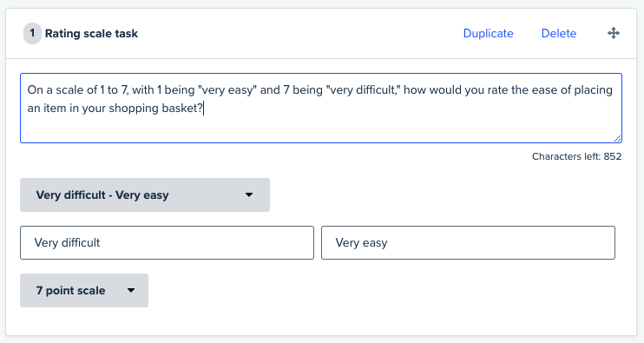
Task: Click the task card header bar
Action: (321, 33)
